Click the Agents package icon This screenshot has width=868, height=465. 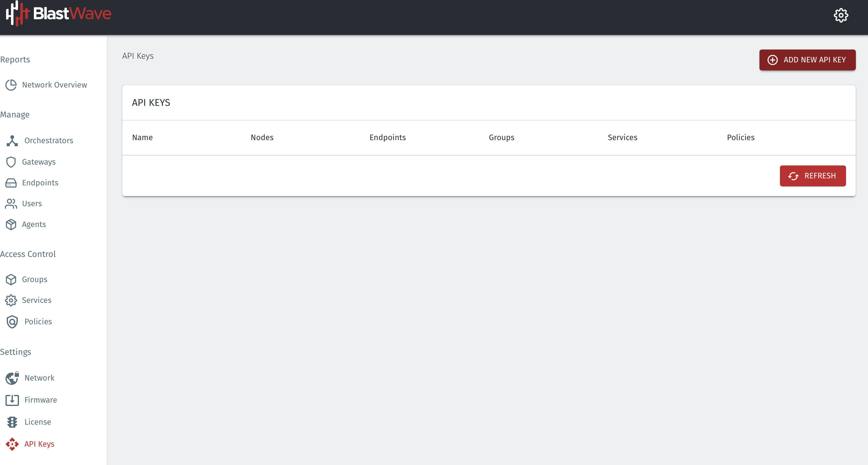point(11,224)
